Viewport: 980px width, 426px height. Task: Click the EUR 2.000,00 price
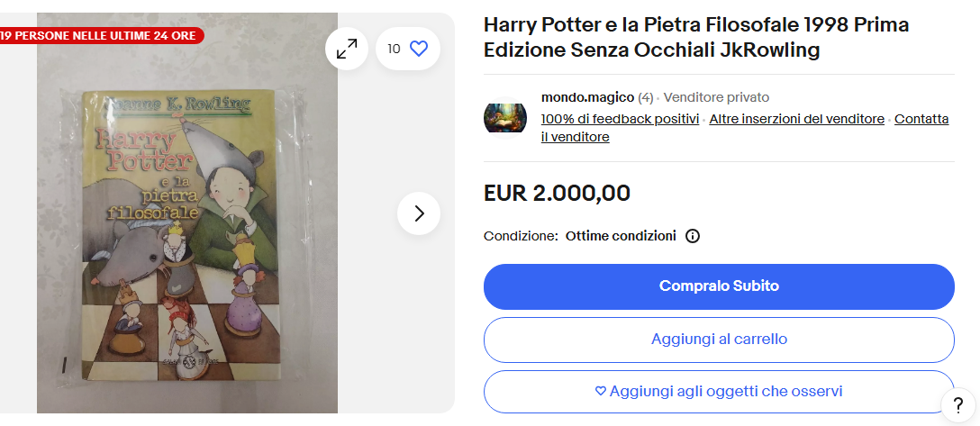coord(557,194)
